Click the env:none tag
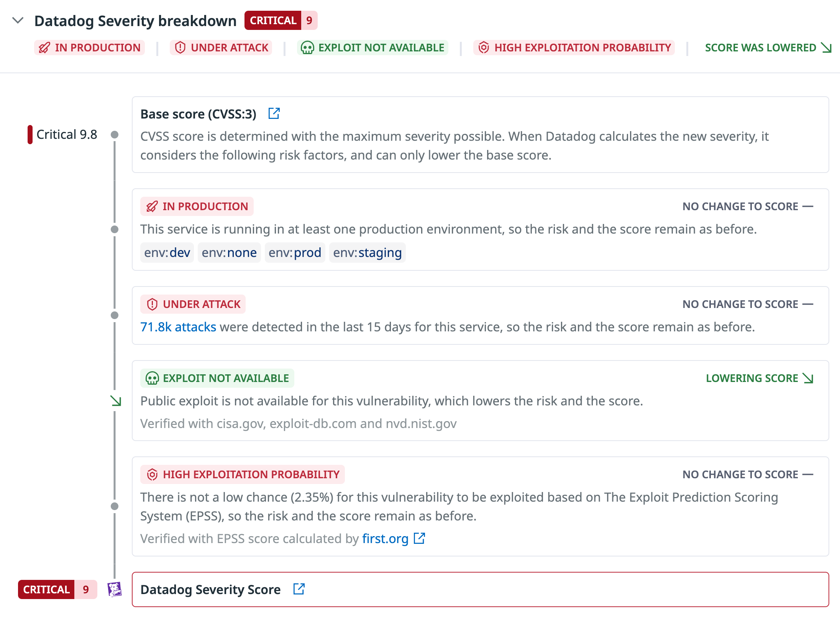The image size is (840, 619). click(x=229, y=253)
